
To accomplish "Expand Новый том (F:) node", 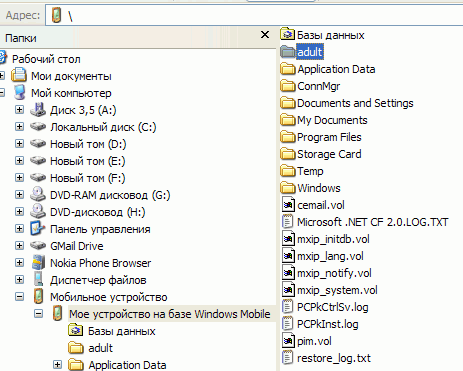I will point(19,178).
